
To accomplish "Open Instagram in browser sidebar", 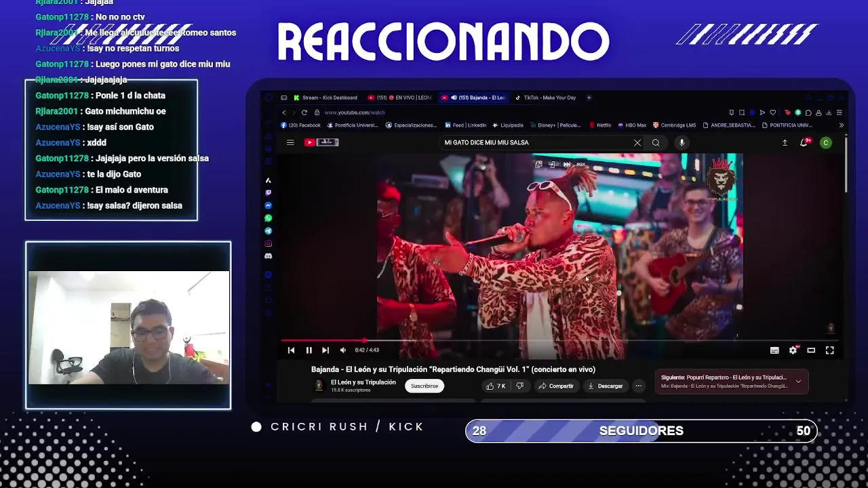I will [269, 243].
